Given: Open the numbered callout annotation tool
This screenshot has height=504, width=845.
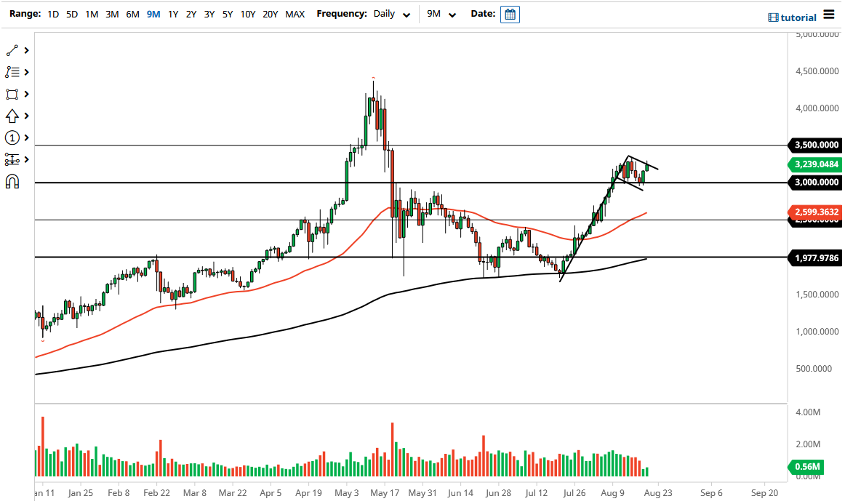Looking at the screenshot, I should pos(12,137).
